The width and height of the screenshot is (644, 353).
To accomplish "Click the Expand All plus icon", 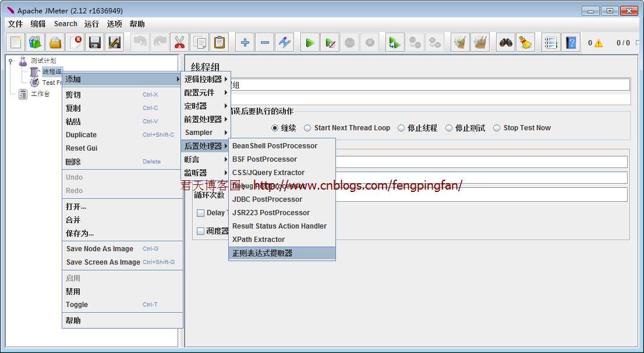I will click(245, 42).
